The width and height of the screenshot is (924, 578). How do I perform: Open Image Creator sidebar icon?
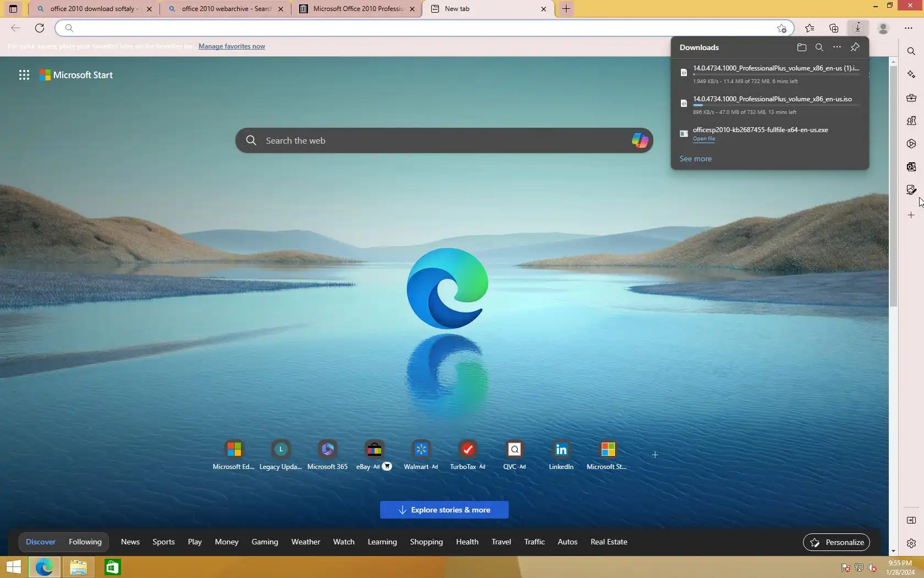911,190
